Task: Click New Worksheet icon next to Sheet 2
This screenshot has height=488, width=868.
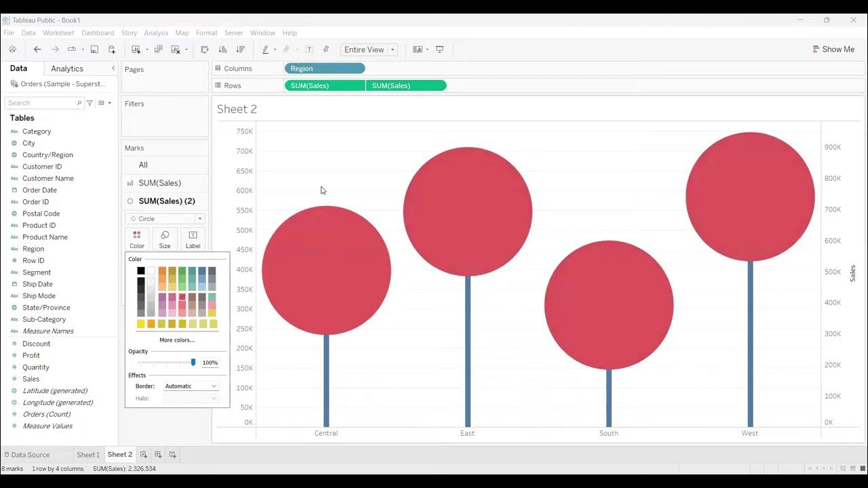Action: tap(143, 455)
